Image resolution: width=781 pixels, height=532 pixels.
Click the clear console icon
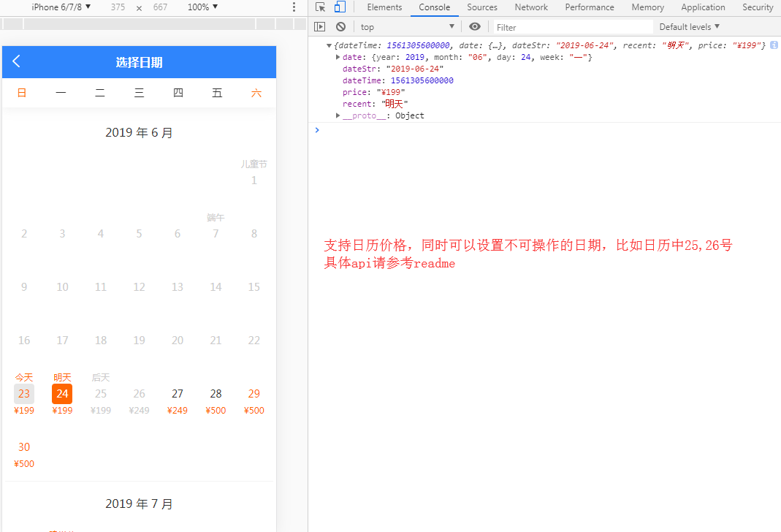click(x=340, y=27)
